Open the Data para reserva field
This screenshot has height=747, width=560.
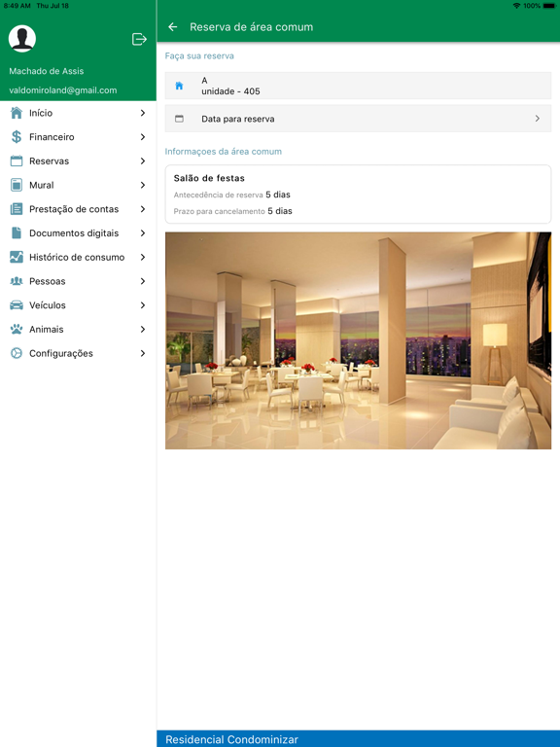[x=358, y=119]
